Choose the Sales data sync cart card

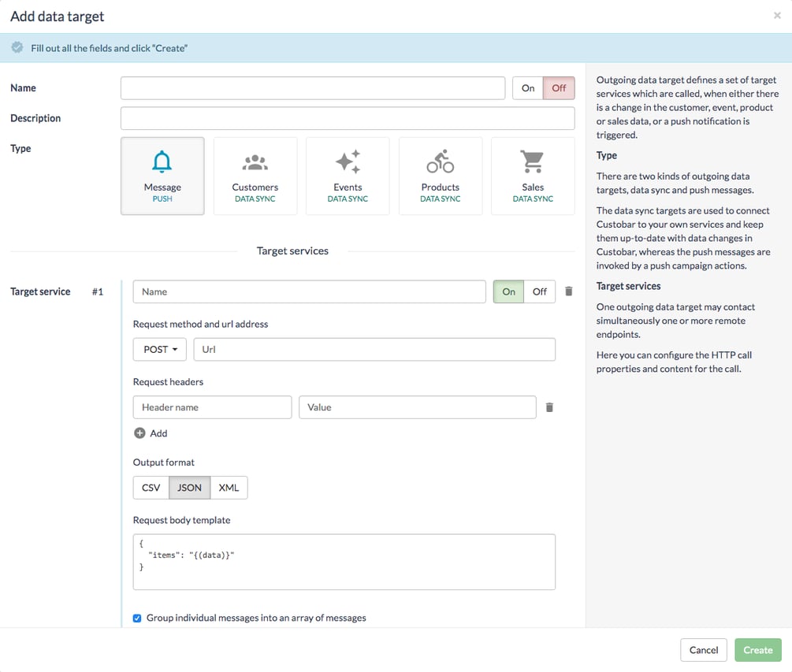coord(533,176)
